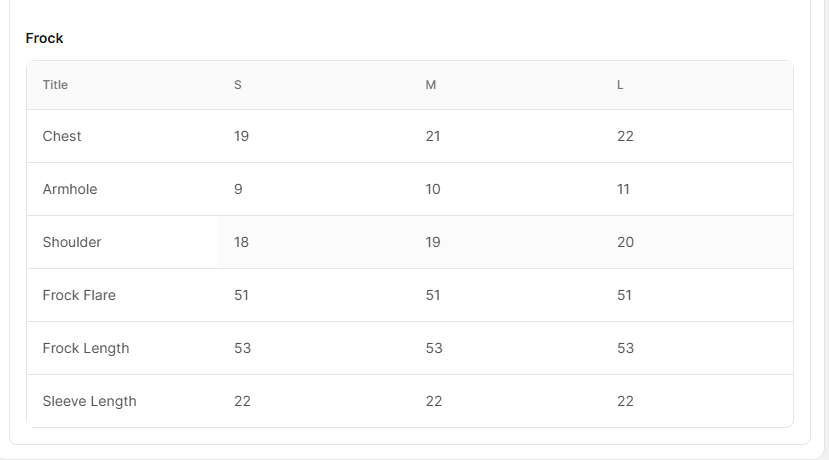
Task: Click the Armhole value for size S
Action: pos(238,189)
